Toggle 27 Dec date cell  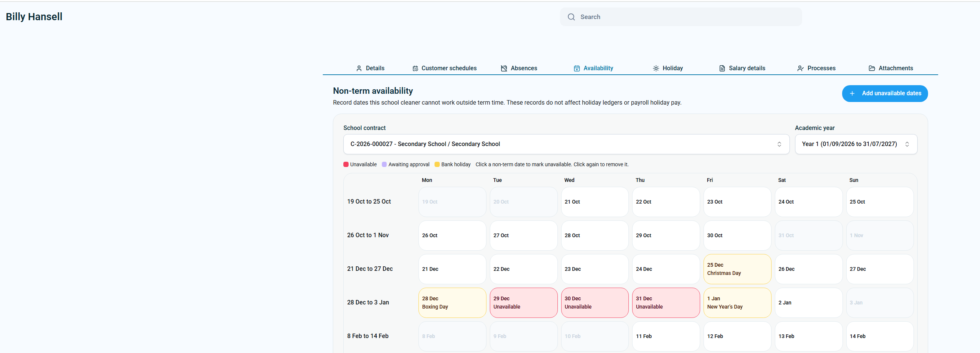pos(879,269)
